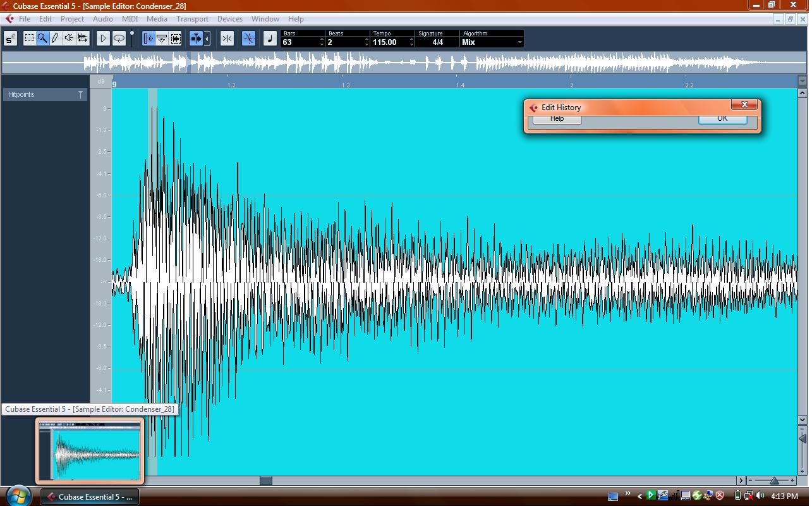Screen dimensions: 812x506
Task: Toggle the Solo Editor button
Action: click(10, 39)
